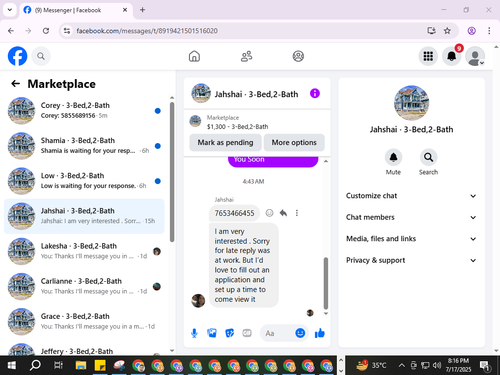Open the Sticky Notes taskbar app

tap(100, 366)
